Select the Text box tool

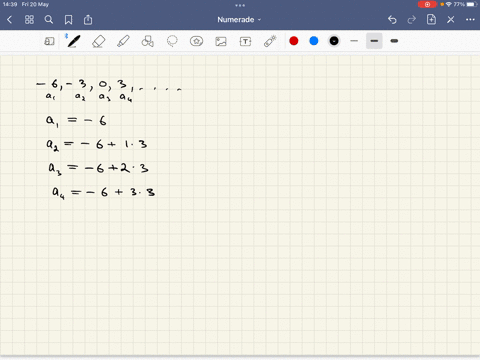click(245, 41)
